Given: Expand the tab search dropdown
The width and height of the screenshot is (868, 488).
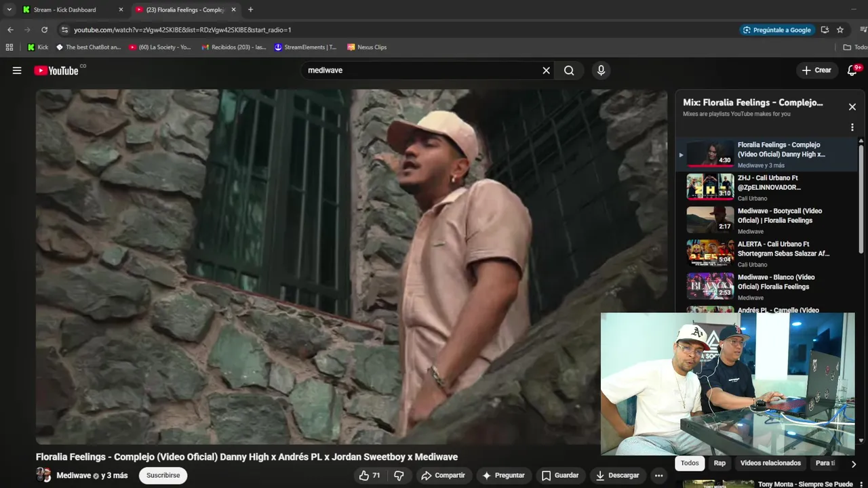Looking at the screenshot, I should (9, 9).
